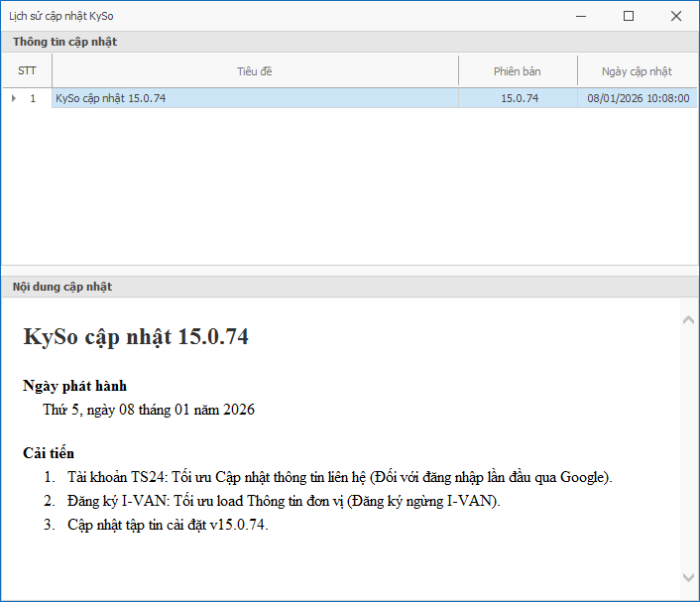The image size is (700, 602).
Task: Click the row indicator arrow of row 1
Action: [14, 98]
